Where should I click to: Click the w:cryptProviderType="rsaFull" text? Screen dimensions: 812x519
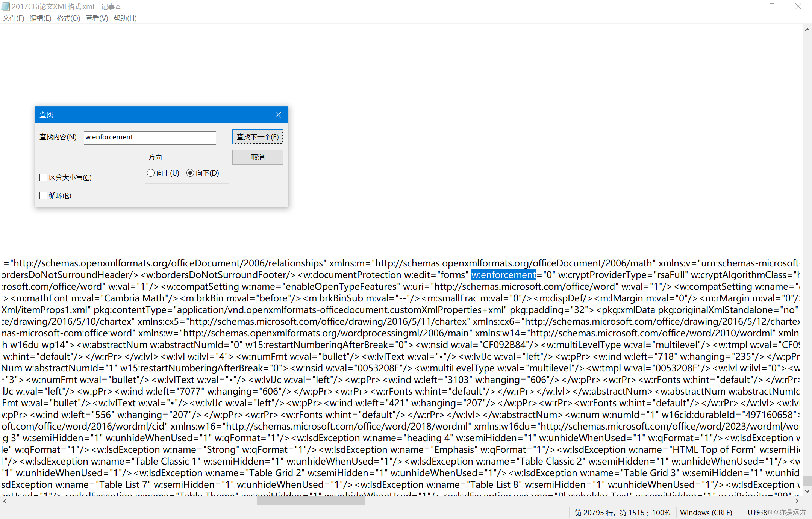pos(623,275)
